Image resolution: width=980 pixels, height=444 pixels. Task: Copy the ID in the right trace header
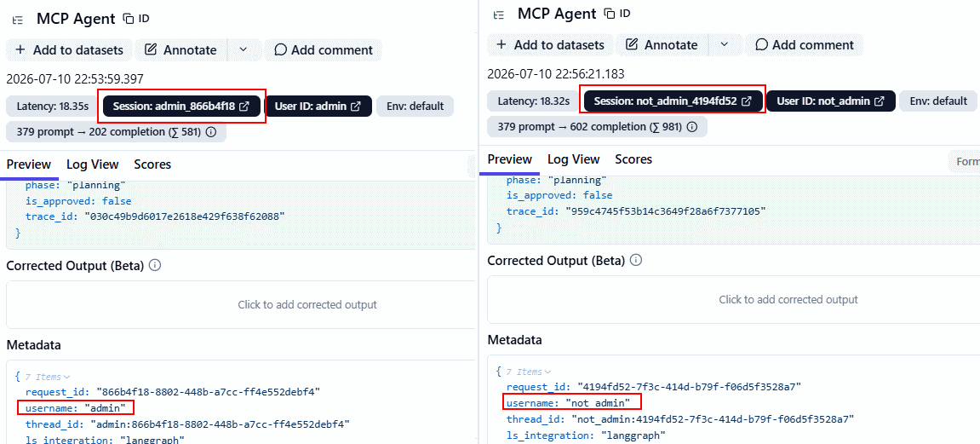(616, 13)
